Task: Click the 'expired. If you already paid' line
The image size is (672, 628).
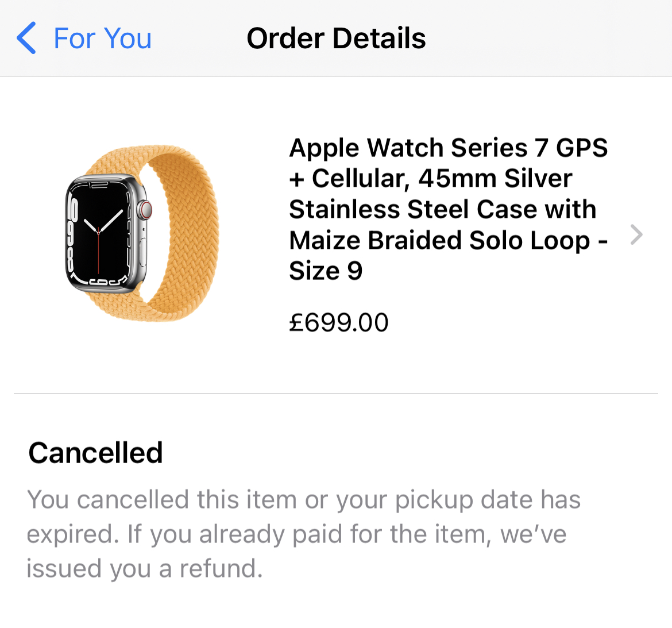Action: tap(296, 534)
